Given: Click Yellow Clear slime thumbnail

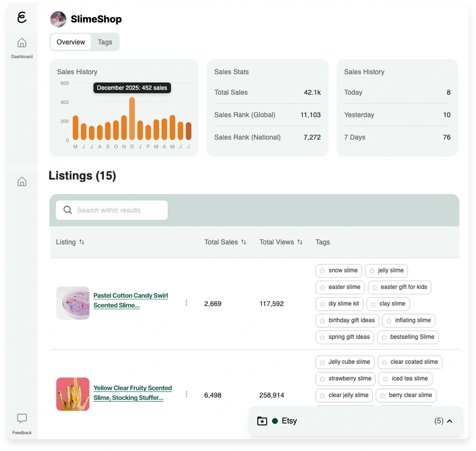Looking at the screenshot, I should pos(73,394).
